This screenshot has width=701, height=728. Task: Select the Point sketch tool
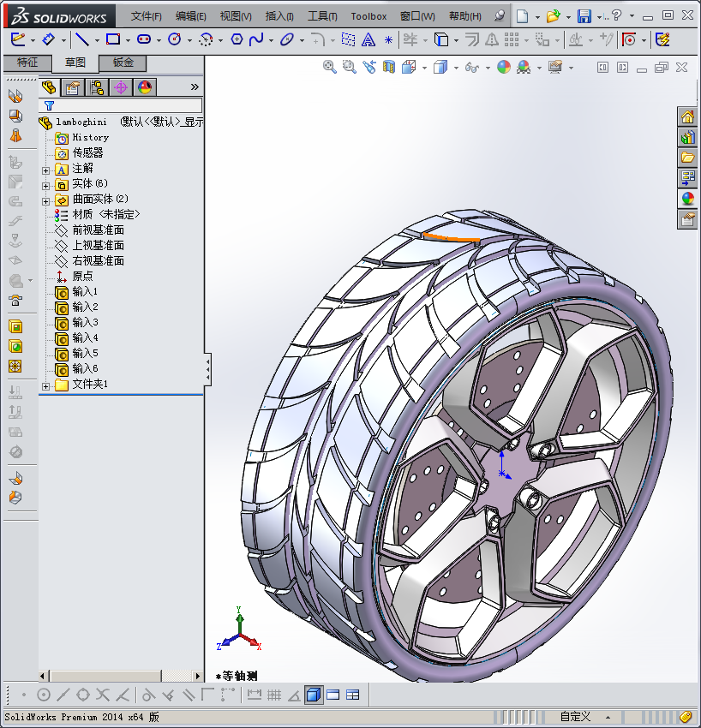pos(388,40)
